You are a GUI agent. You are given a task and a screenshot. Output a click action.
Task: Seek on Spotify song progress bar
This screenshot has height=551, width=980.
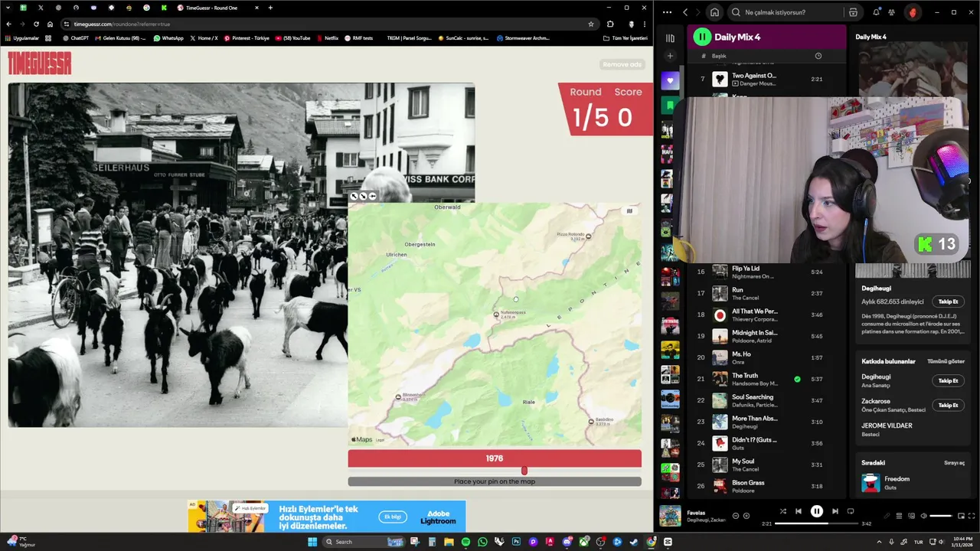click(x=816, y=523)
